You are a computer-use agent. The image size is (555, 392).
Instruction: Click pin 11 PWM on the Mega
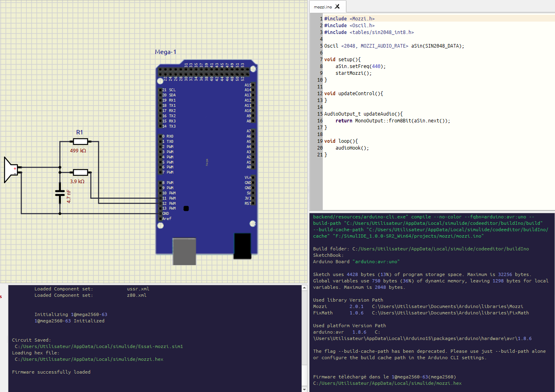[x=161, y=198]
